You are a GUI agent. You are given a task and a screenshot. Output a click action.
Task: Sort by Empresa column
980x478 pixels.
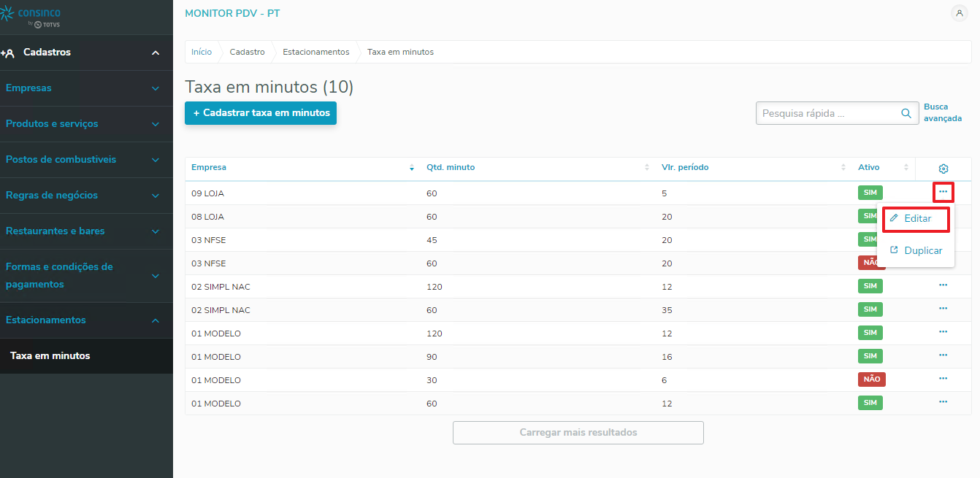[302, 168]
